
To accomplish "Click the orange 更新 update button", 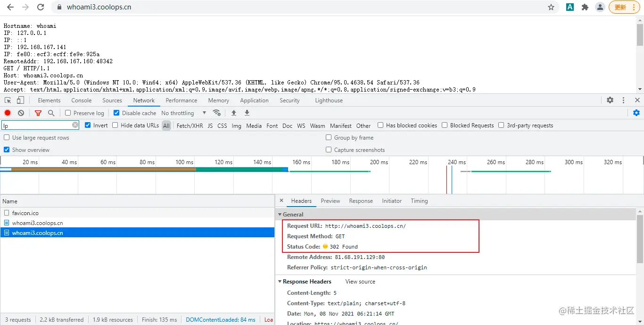I will [625, 7].
